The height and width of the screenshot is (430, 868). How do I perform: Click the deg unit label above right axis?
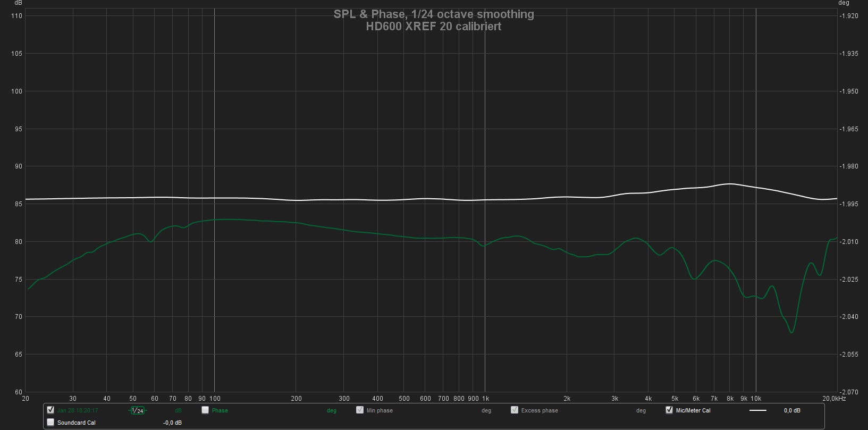tap(844, 3)
